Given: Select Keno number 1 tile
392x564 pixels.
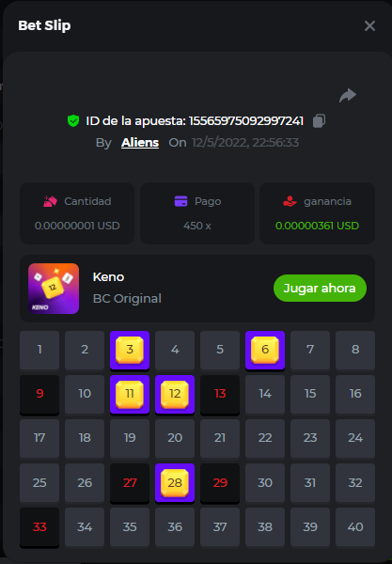Looking at the screenshot, I should click(x=39, y=350).
